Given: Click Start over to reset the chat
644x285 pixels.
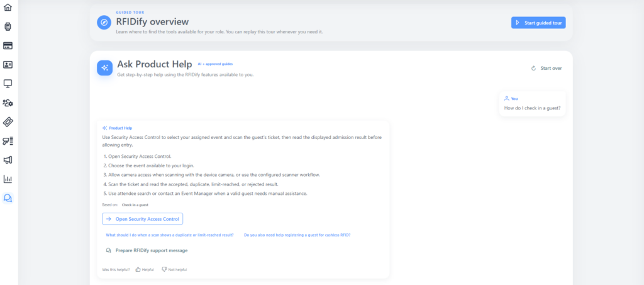Looking at the screenshot, I should coord(547,68).
